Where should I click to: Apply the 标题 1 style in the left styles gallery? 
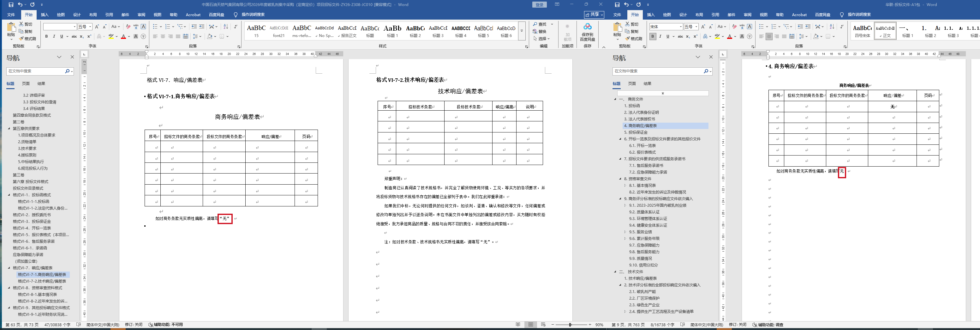(x=392, y=30)
